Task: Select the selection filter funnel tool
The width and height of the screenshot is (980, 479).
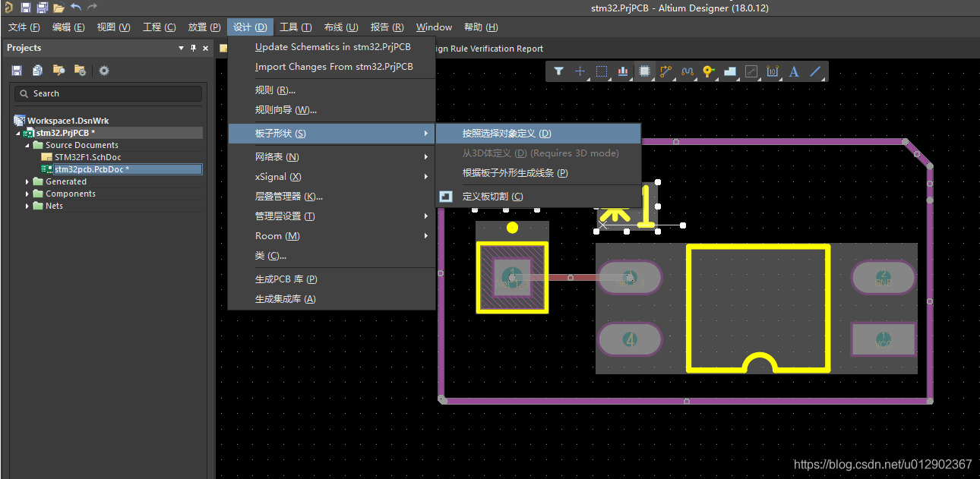Action: (x=558, y=71)
